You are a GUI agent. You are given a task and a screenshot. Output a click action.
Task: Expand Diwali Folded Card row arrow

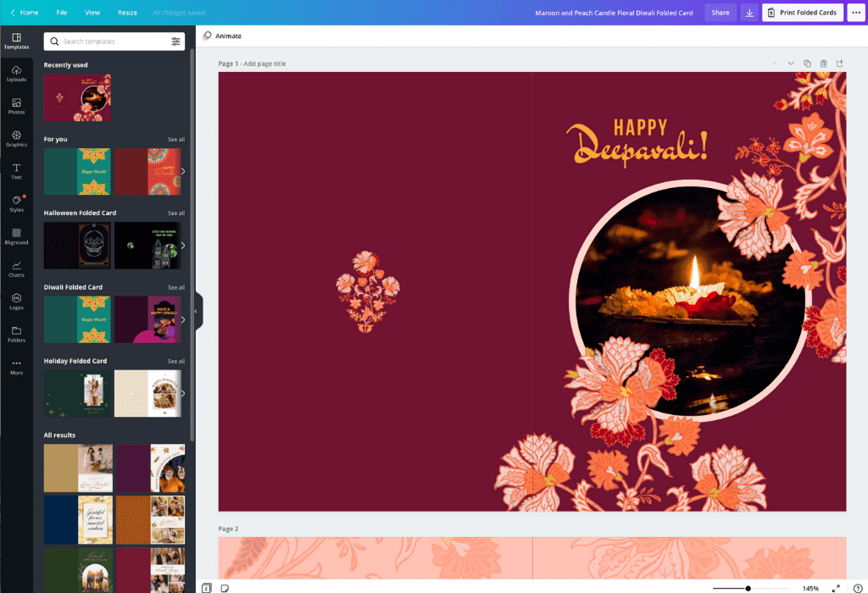(x=183, y=319)
